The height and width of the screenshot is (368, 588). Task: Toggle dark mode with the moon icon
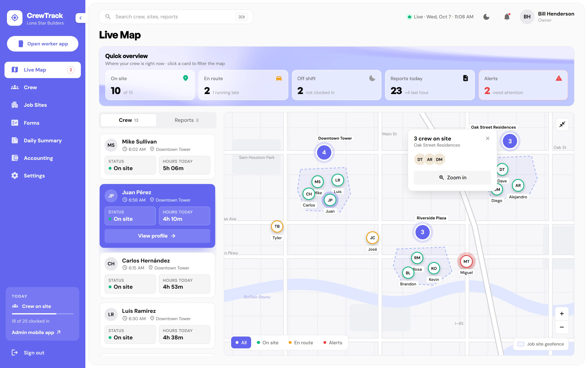coord(486,17)
